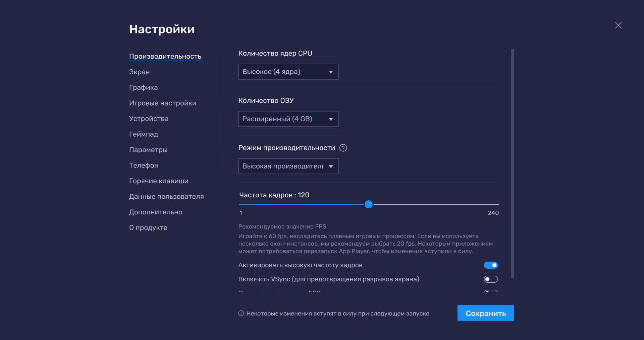Disable high frame rate toggle
Viewport: 644px width, 340px height.
pos(491,265)
